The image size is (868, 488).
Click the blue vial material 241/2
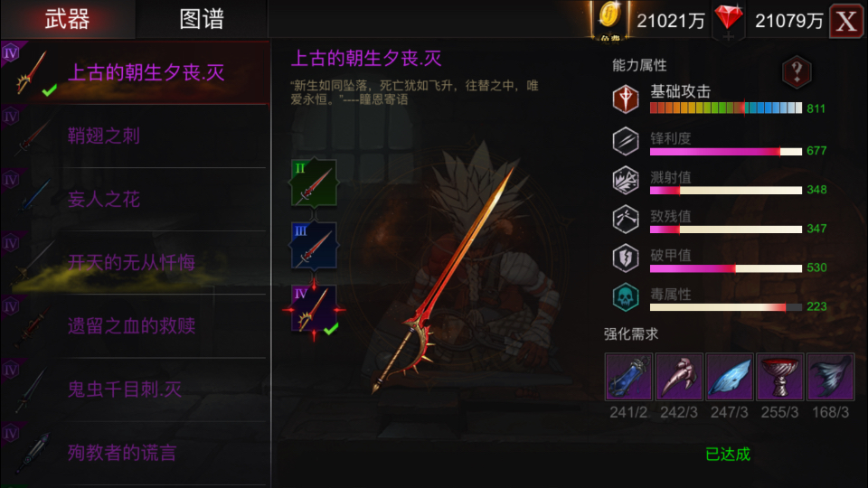tap(628, 377)
